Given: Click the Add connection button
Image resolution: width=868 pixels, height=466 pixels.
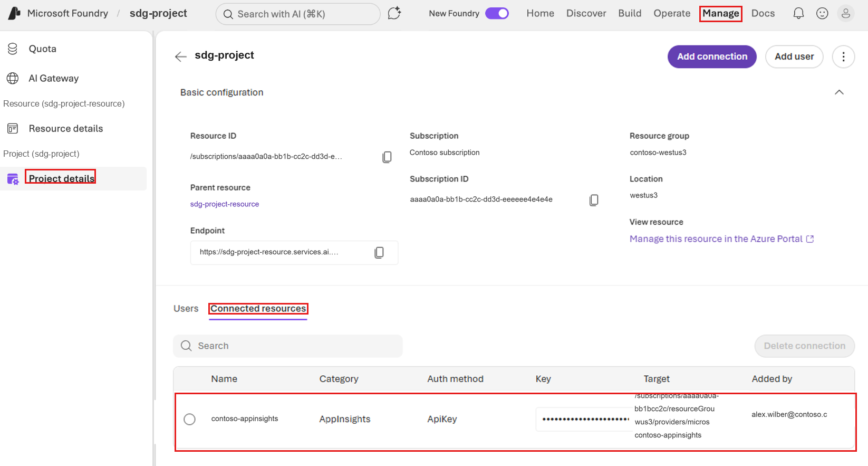Looking at the screenshot, I should pyautogui.click(x=712, y=56).
